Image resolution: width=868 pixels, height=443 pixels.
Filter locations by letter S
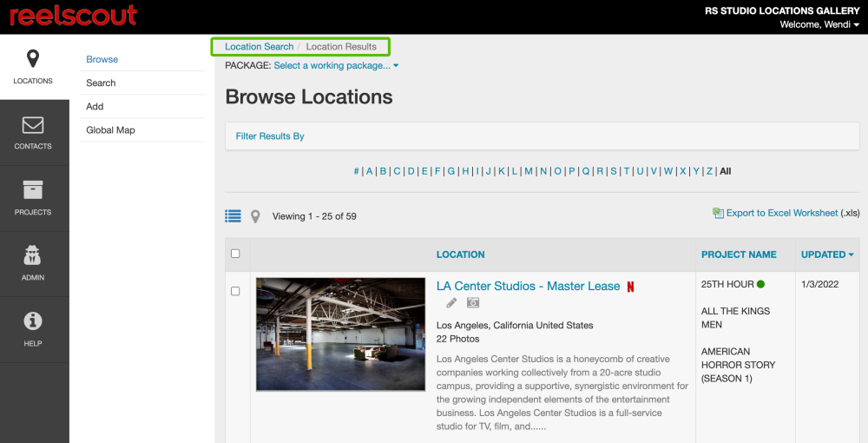(614, 171)
